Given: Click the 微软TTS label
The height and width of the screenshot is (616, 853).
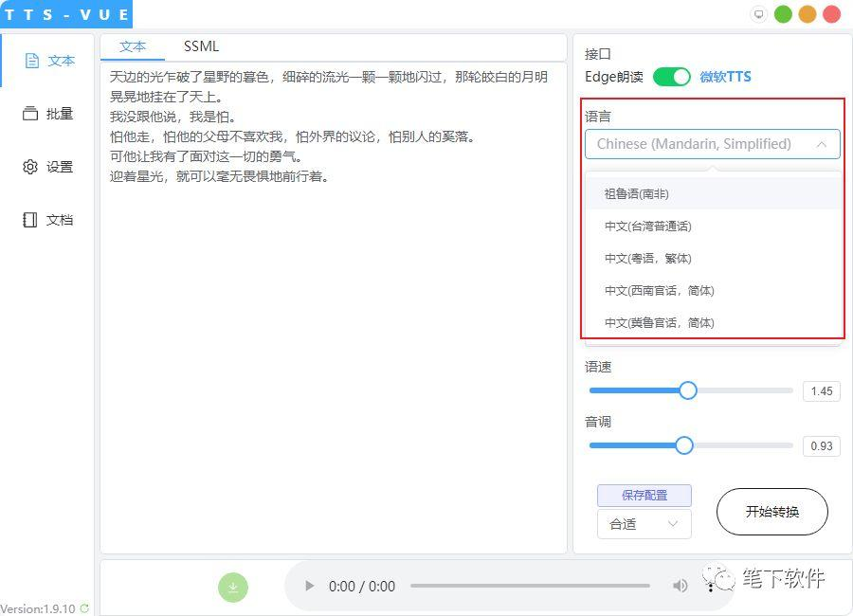Looking at the screenshot, I should [725, 77].
